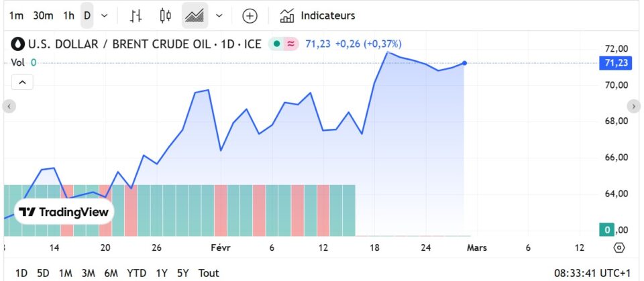Select the area chart type icon
The width and height of the screenshot is (644, 281).
click(x=195, y=15)
